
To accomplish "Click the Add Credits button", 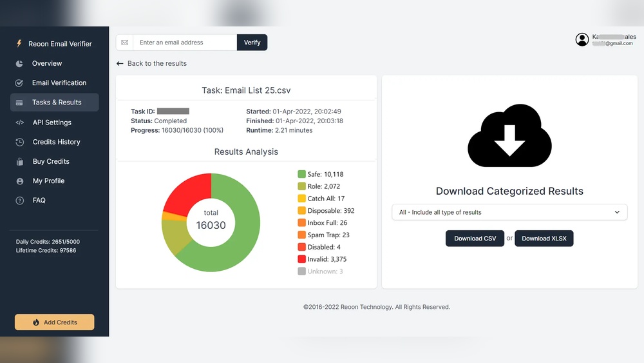I will pos(55,322).
